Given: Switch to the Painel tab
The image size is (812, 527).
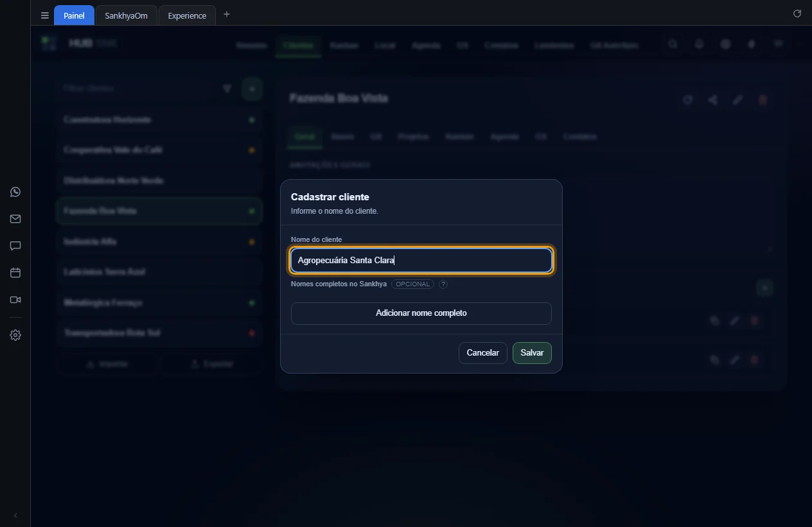Looking at the screenshot, I should coord(74,15).
